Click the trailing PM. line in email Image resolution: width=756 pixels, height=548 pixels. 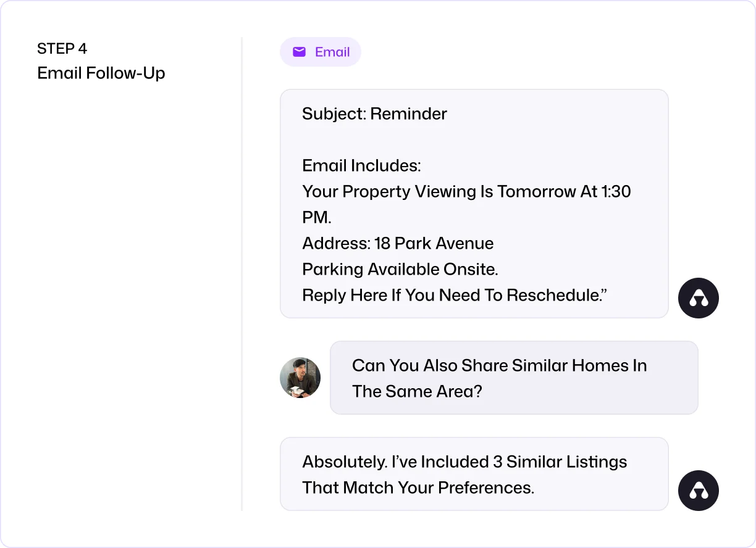(317, 217)
